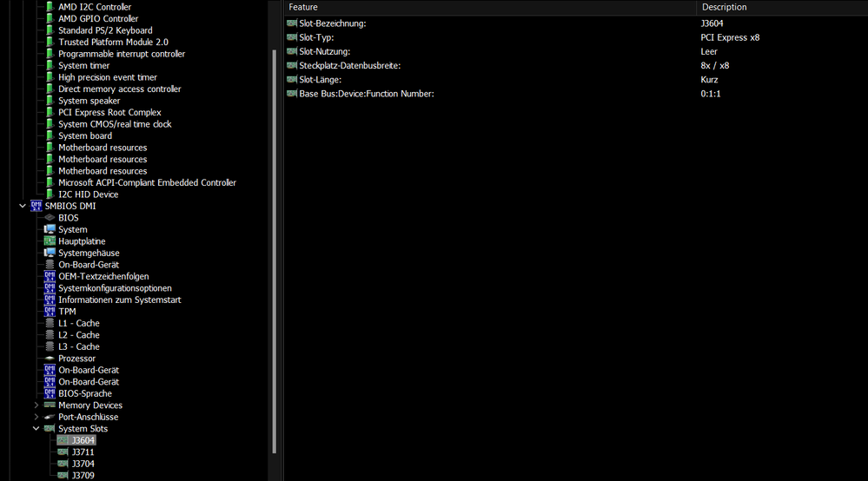868x481 pixels.
Task: Click the 0:1:1 bus value
Action: [711, 94]
